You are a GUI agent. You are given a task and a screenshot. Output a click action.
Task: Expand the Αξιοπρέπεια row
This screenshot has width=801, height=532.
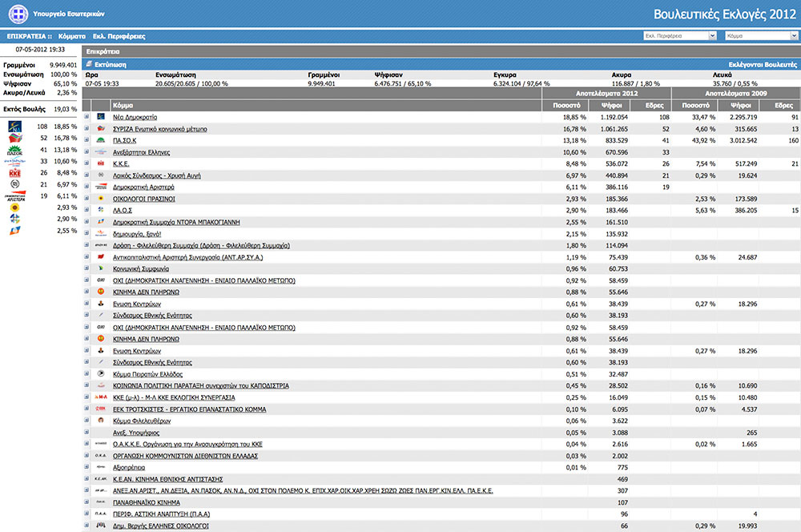[87, 467]
